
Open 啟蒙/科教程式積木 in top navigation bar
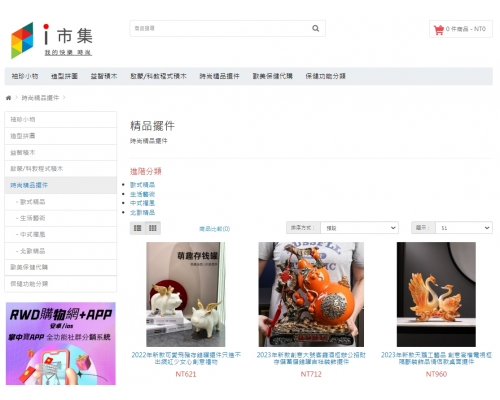158,76
